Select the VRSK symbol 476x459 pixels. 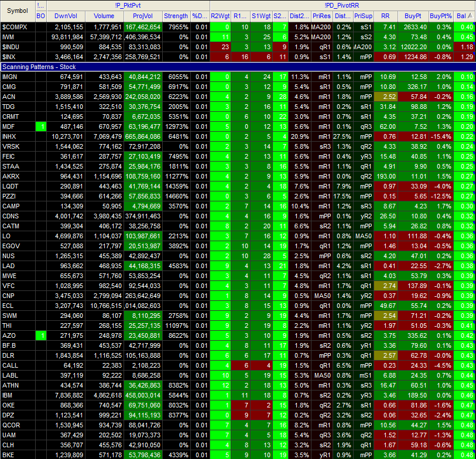point(11,146)
